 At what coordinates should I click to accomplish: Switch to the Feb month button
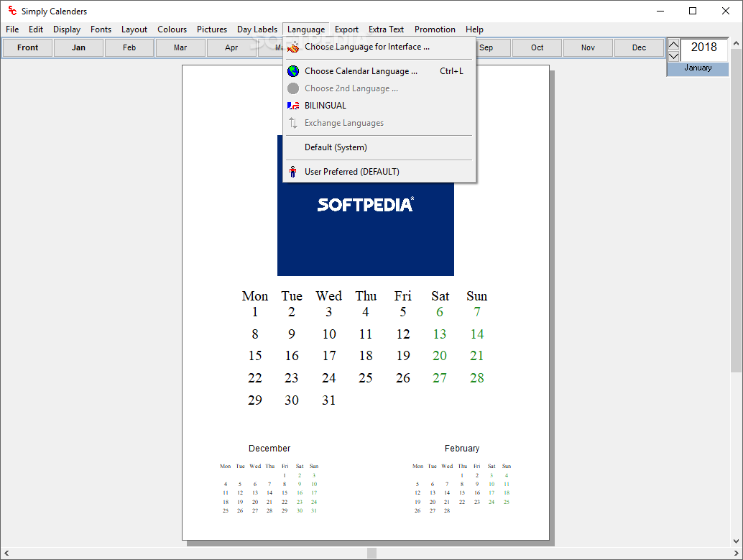[x=129, y=47]
